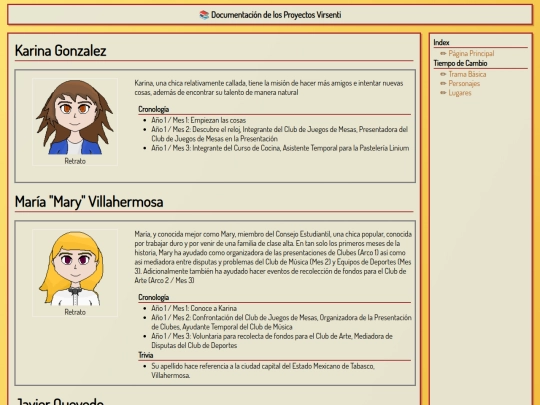Click the Tiempo de Cambio sidebar heading
Viewport: 540px width, 405px height.
[x=460, y=63]
